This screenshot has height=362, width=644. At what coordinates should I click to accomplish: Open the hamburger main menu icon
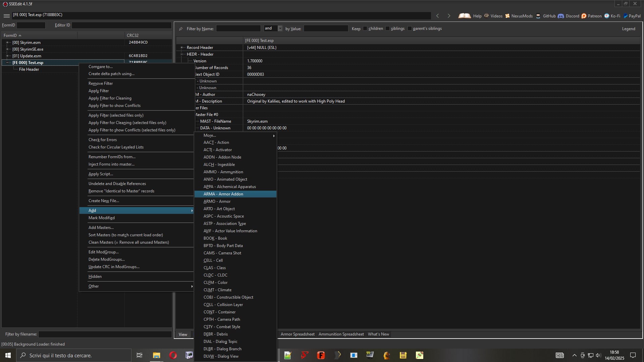pyautogui.click(x=6, y=16)
